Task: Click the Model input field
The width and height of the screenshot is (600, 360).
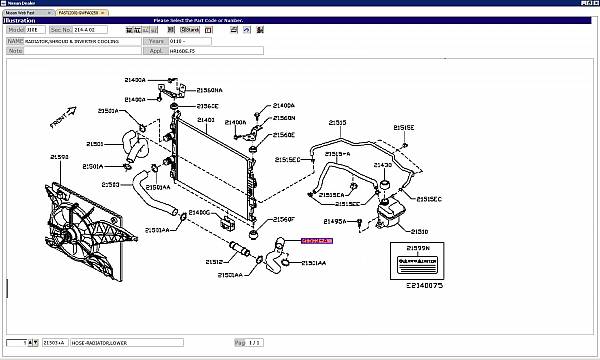Action: (36, 29)
